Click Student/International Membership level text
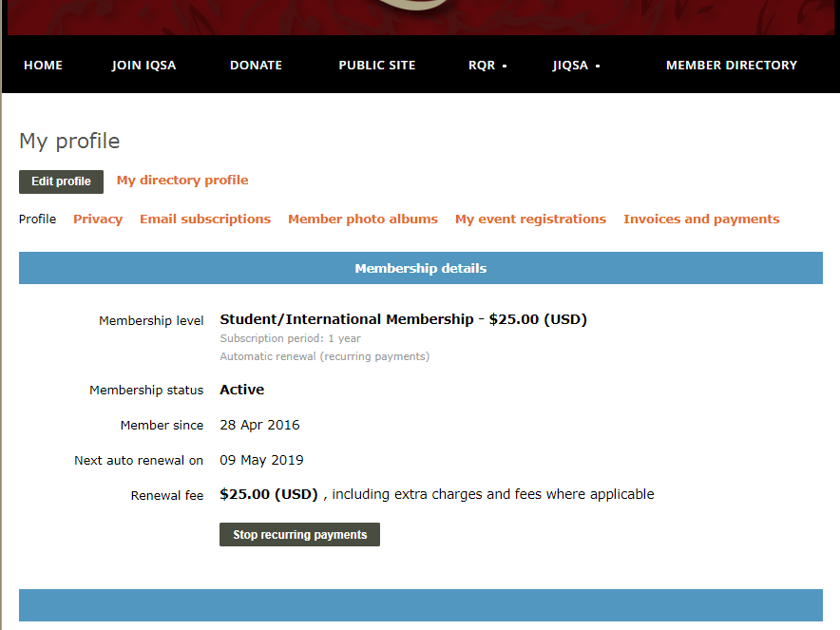Screen dimensions: 840x630 point(403,319)
